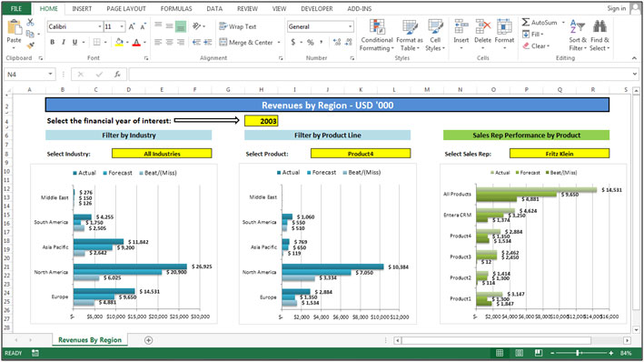Toggle Wrap Text option
The image size is (644, 362).
[238, 26]
